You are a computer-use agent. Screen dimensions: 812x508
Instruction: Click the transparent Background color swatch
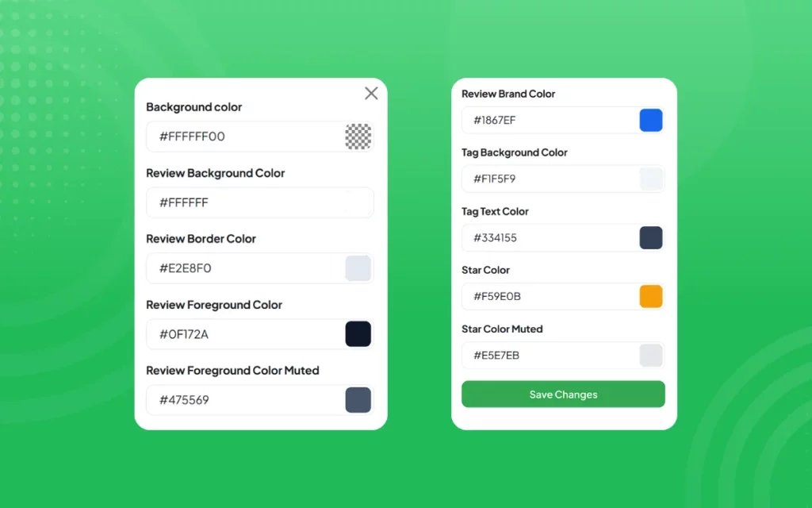click(358, 137)
